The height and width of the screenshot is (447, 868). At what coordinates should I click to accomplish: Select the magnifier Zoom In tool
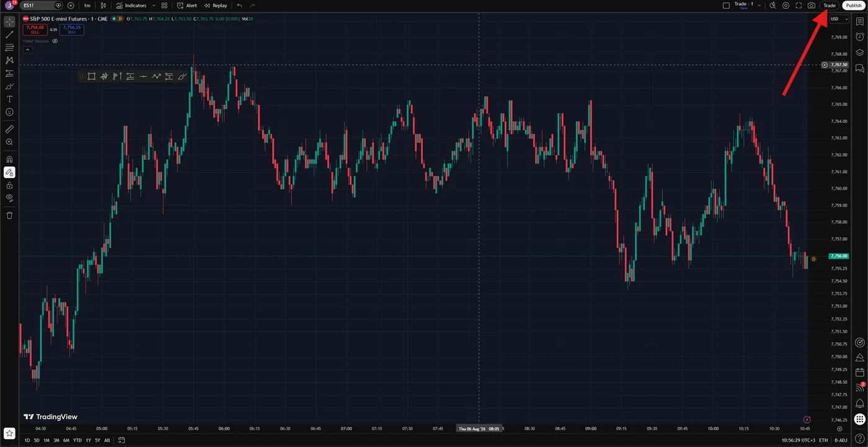(x=9, y=142)
